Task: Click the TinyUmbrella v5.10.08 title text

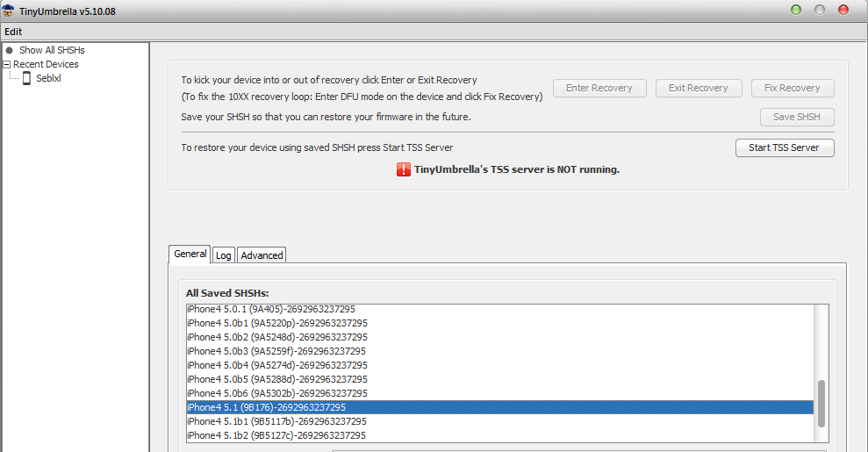Action: coord(68,11)
